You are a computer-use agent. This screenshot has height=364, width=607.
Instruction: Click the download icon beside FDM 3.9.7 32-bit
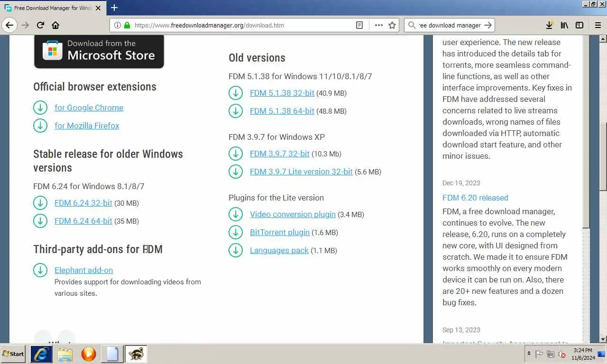pyautogui.click(x=236, y=154)
